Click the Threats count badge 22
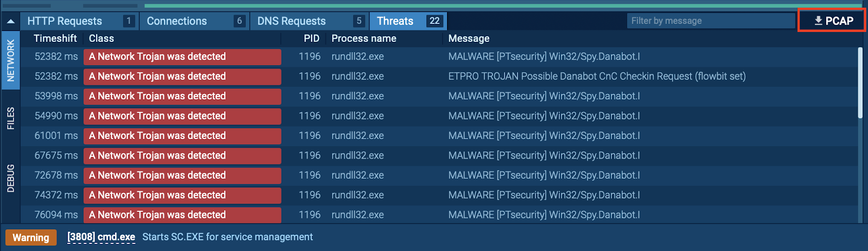 pos(435,21)
